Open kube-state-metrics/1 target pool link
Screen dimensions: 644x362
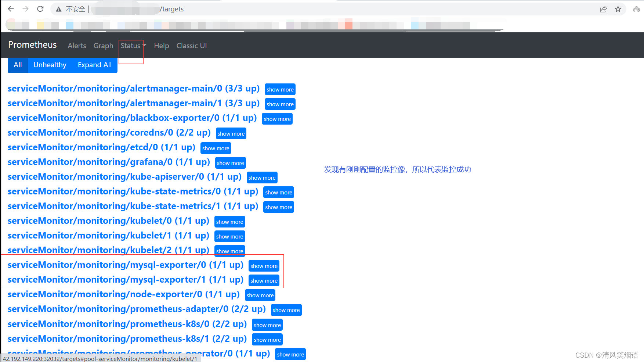click(133, 206)
